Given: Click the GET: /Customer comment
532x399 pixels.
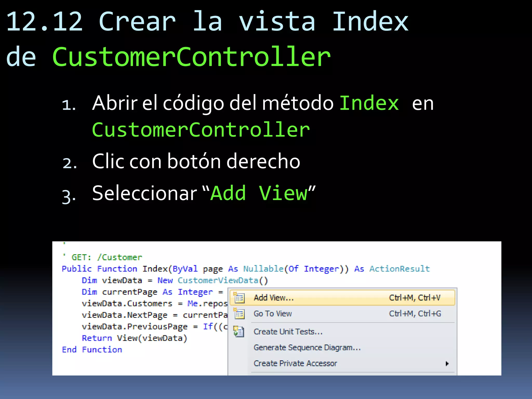Looking at the screenshot, I should coord(107,257).
